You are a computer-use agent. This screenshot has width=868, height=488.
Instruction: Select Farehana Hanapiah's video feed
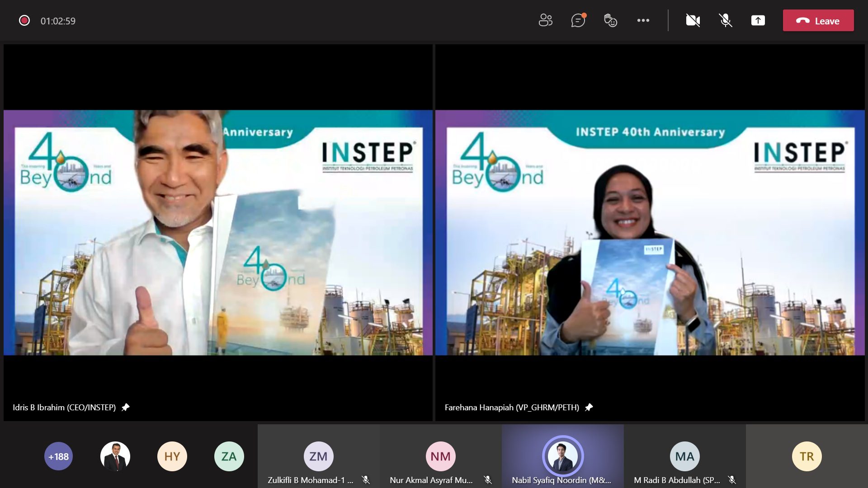click(650, 233)
